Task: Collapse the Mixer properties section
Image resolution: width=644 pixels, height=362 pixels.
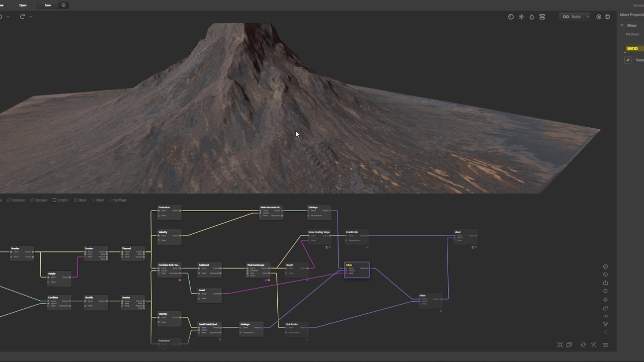Action: [x=622, y=25]
